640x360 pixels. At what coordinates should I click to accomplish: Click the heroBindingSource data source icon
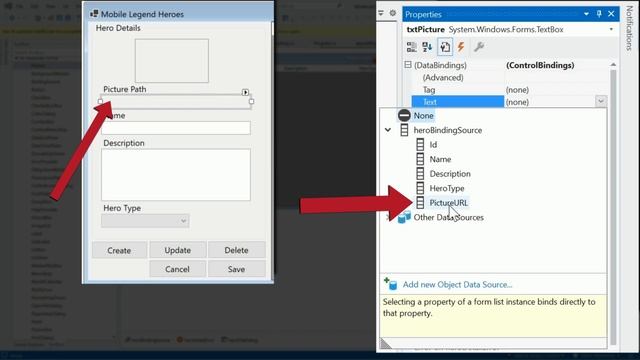point(404,130)
